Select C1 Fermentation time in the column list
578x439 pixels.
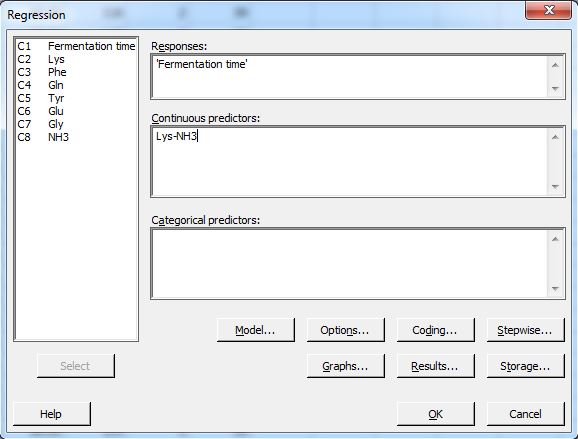pos(76,46)
